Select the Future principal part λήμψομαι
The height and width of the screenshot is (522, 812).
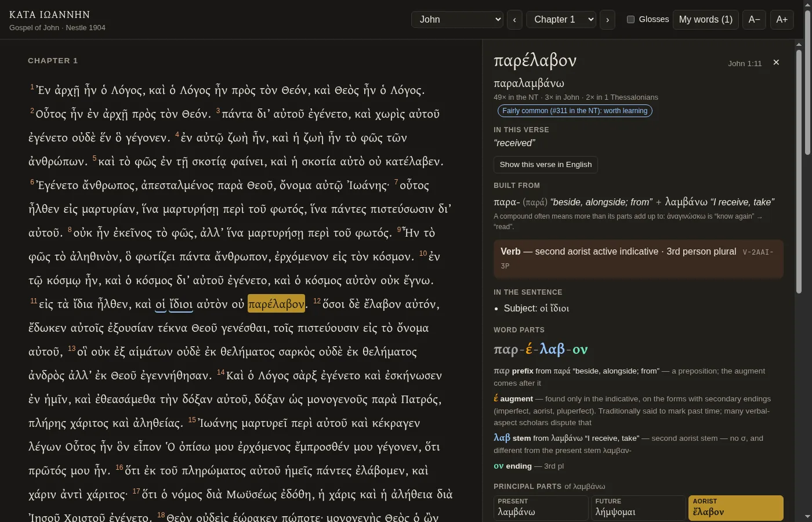coord(639,508)
